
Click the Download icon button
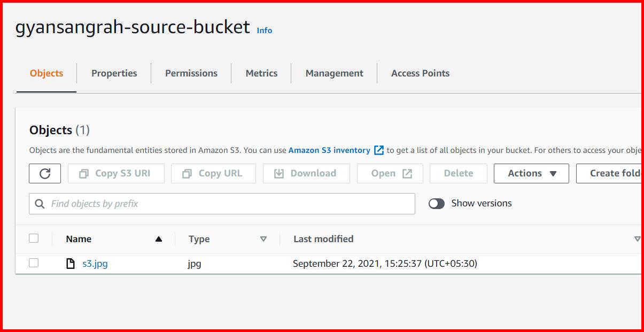point(279,173)
